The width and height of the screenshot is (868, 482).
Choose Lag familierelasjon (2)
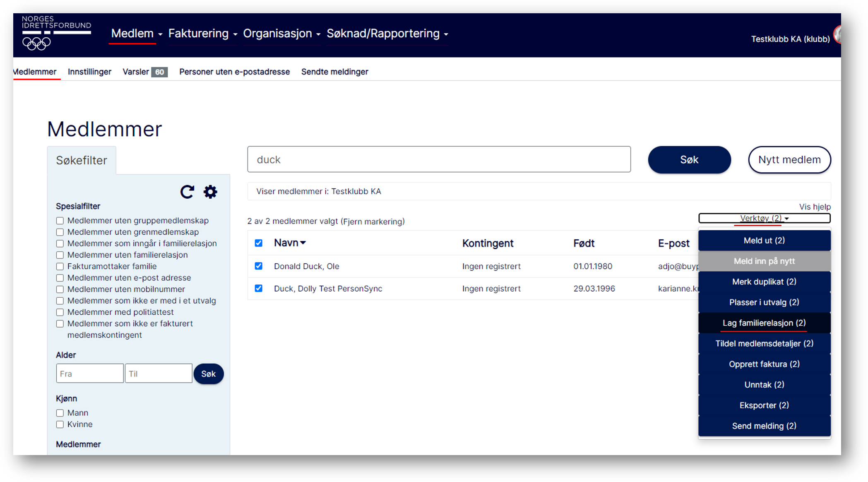coord(764,323)
